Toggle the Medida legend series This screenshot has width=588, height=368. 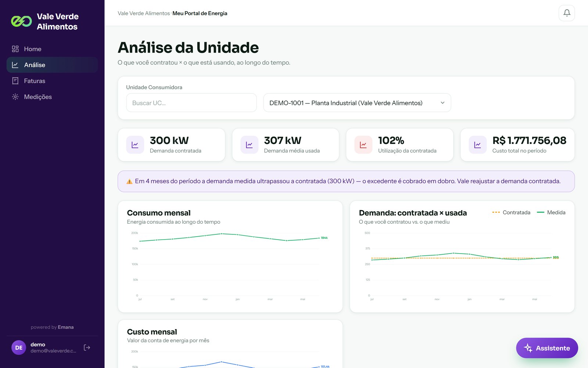551,212
